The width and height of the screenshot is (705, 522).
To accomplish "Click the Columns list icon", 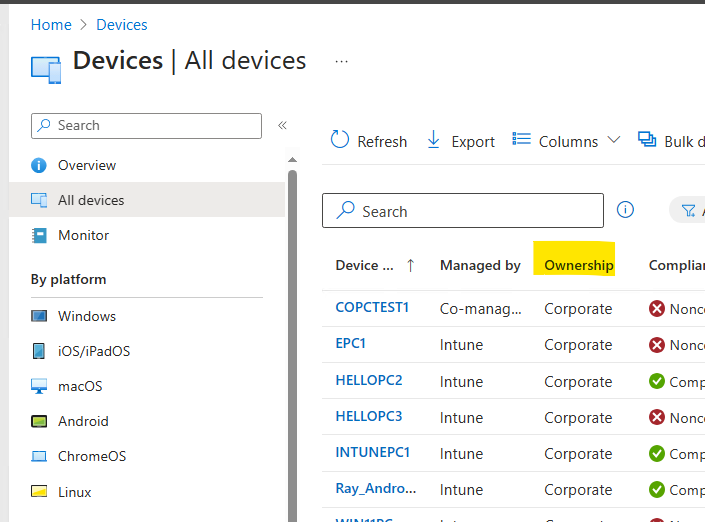I will click(522, 139).
